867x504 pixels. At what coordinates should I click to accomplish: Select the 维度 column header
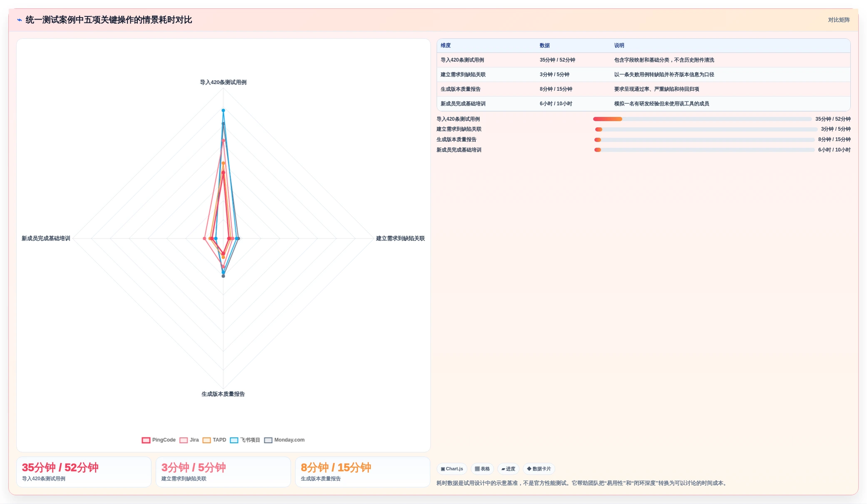[446, 46]
